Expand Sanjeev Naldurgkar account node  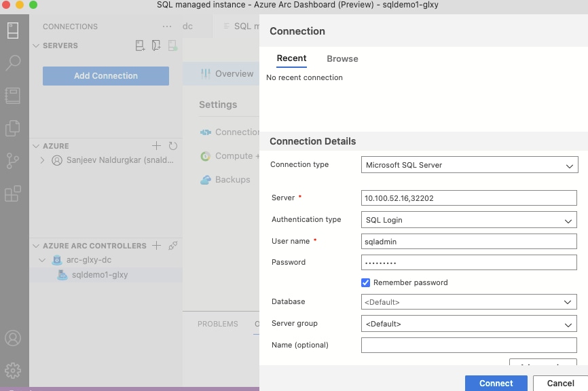[x=42, y=160]
